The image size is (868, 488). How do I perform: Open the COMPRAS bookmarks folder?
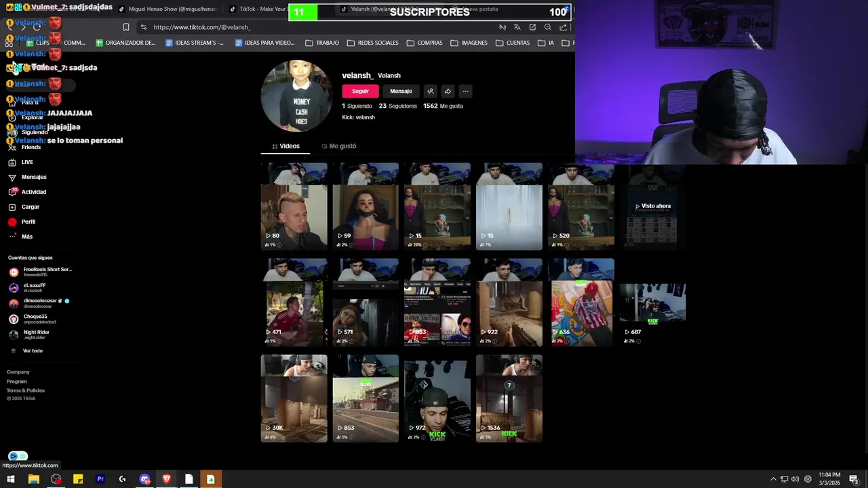[x=425, y=43]
